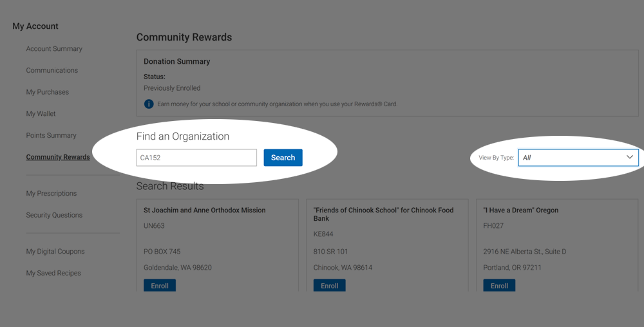Viewport: 644px width, 327px height.
Task: Click the Search Results heading
Action: point(170,186)
